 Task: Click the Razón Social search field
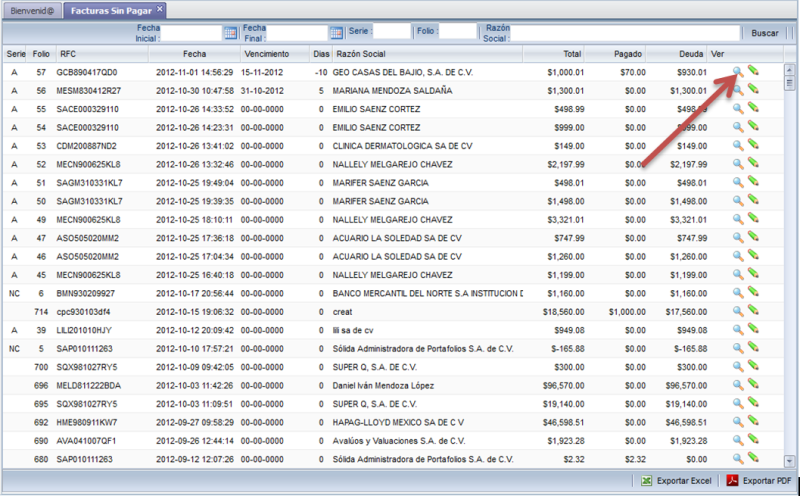coord(626,33)
